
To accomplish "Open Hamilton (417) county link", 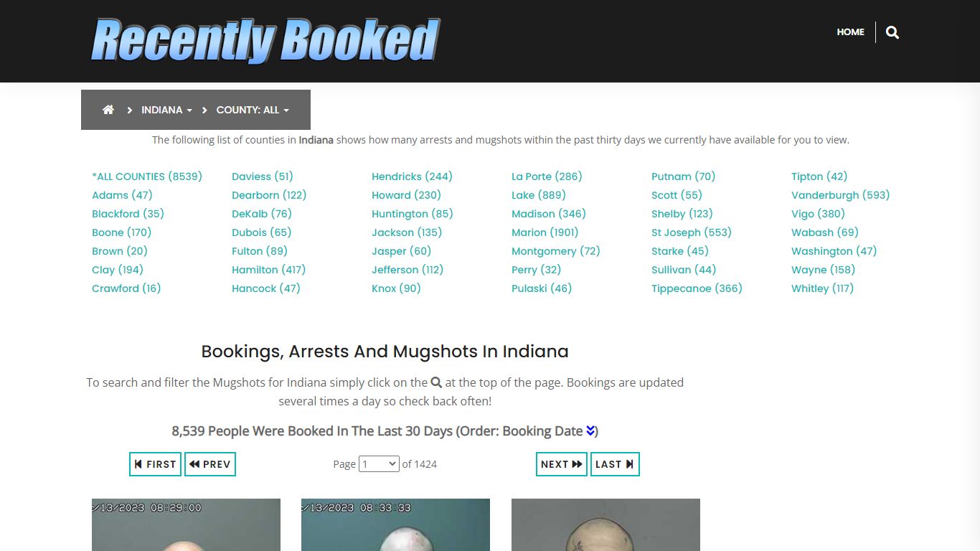I will 268,270.
